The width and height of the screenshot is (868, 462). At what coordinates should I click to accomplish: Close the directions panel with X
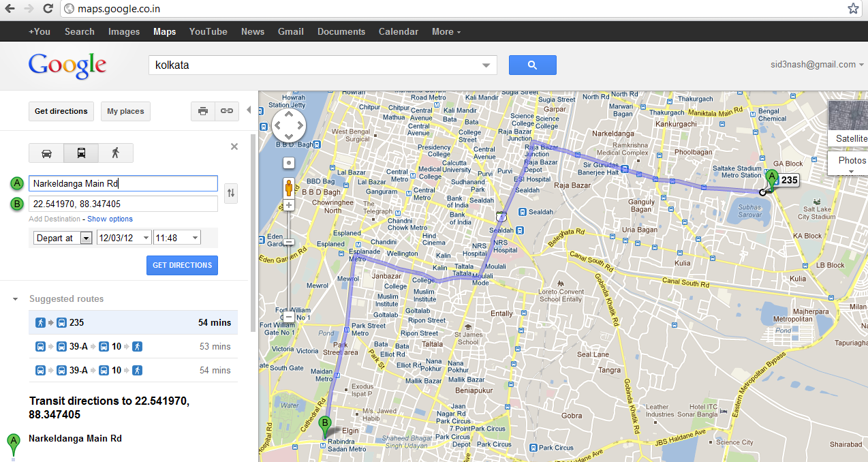(234, 147)
